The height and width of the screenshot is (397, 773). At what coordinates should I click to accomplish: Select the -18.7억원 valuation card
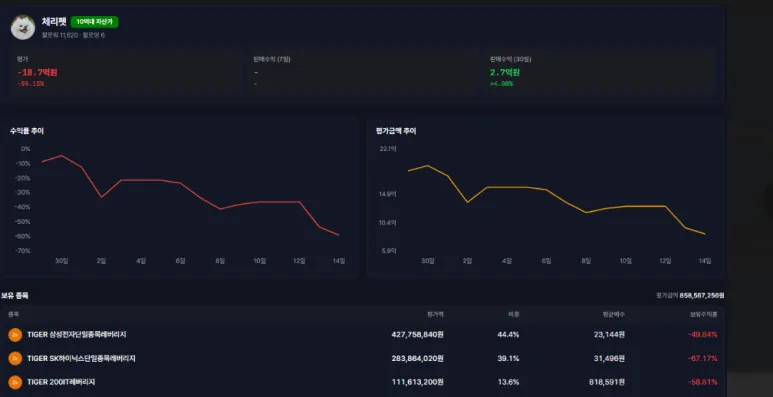pos(126,72)
